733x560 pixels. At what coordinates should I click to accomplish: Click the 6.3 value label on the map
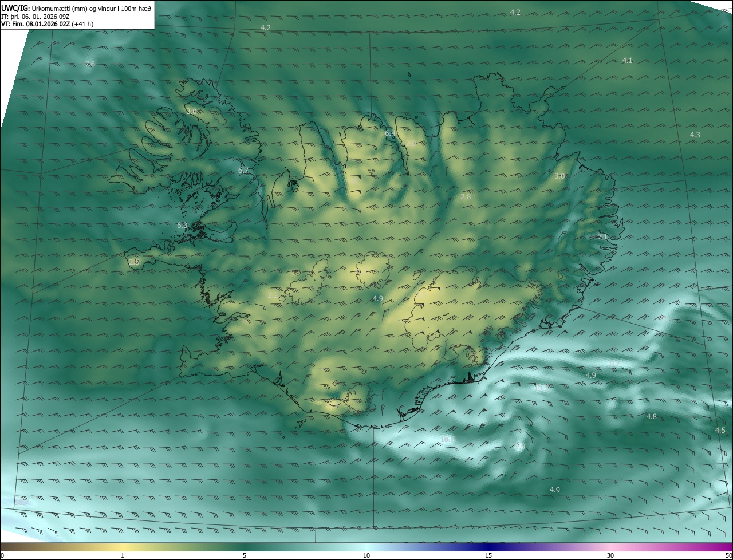182,225
